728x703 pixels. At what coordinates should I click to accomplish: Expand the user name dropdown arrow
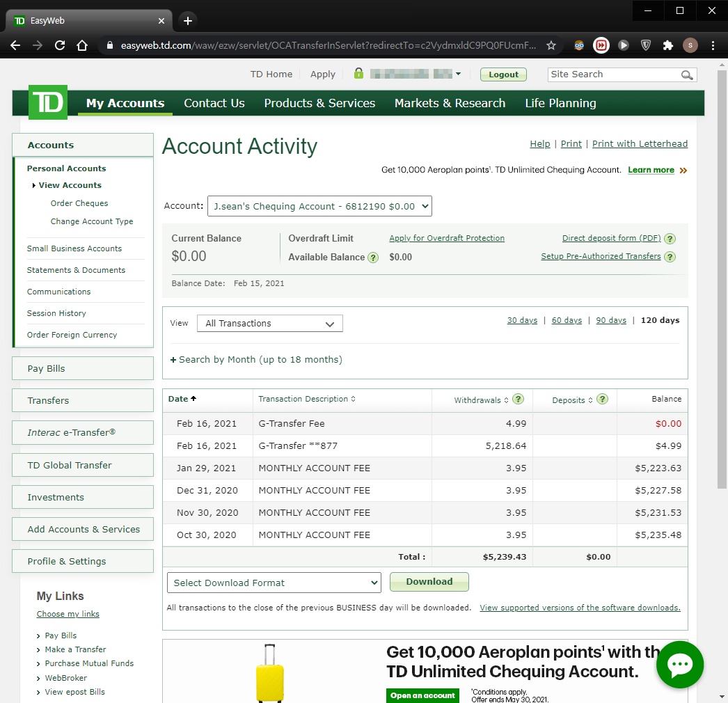pos(458,74)
